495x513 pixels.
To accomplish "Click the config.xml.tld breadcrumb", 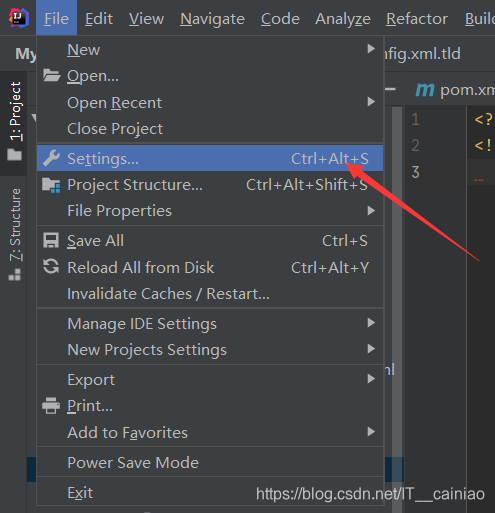I will pos(423,53).
